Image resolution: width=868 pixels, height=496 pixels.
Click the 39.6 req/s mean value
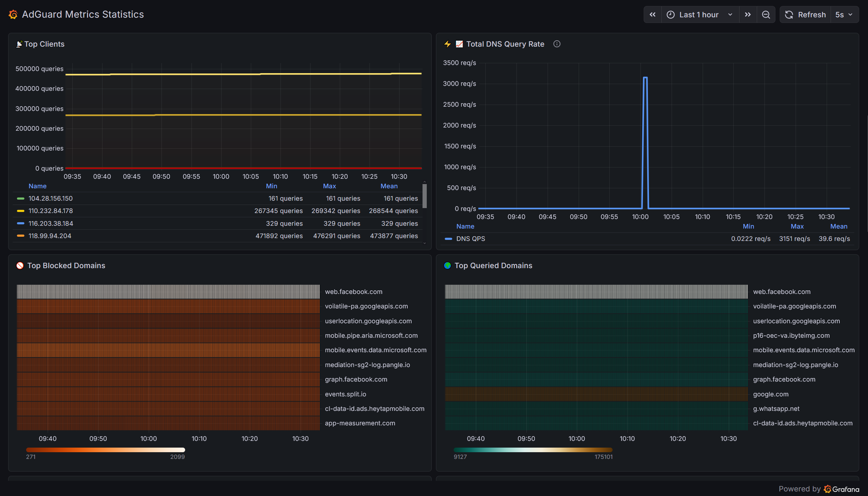834,238
